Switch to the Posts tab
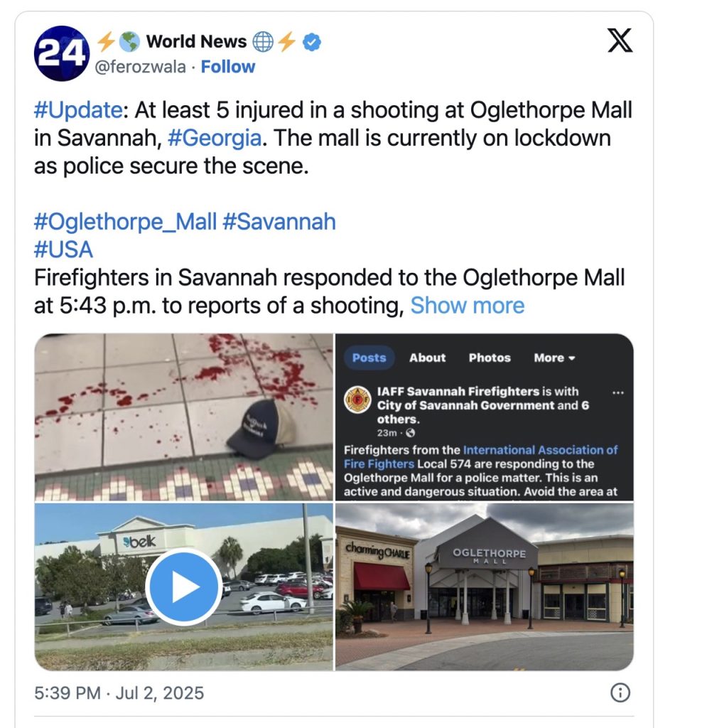 pyautogui.click(x=369, y=358)
